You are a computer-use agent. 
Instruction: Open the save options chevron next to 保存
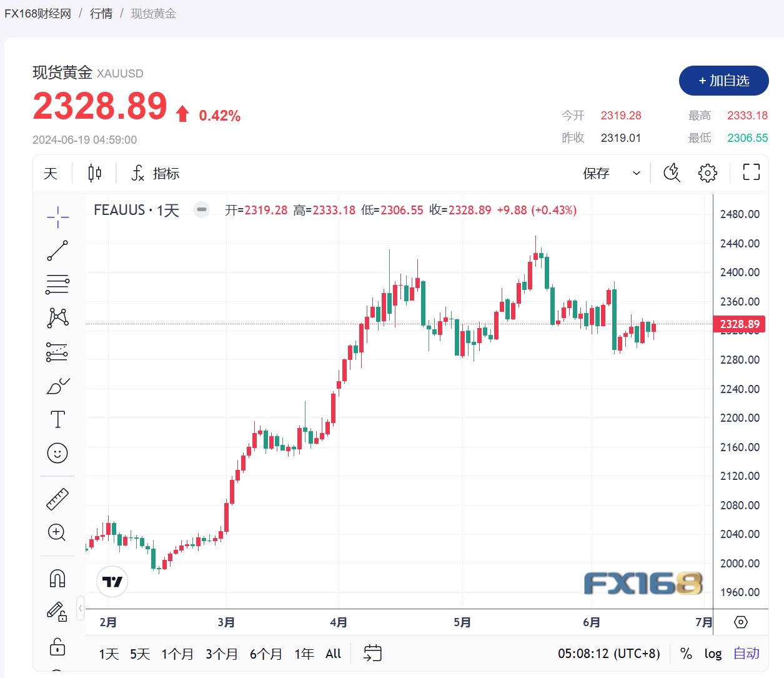point(636,173)
